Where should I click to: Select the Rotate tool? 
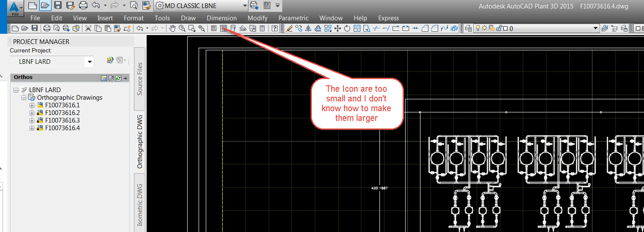coord(347,28)
